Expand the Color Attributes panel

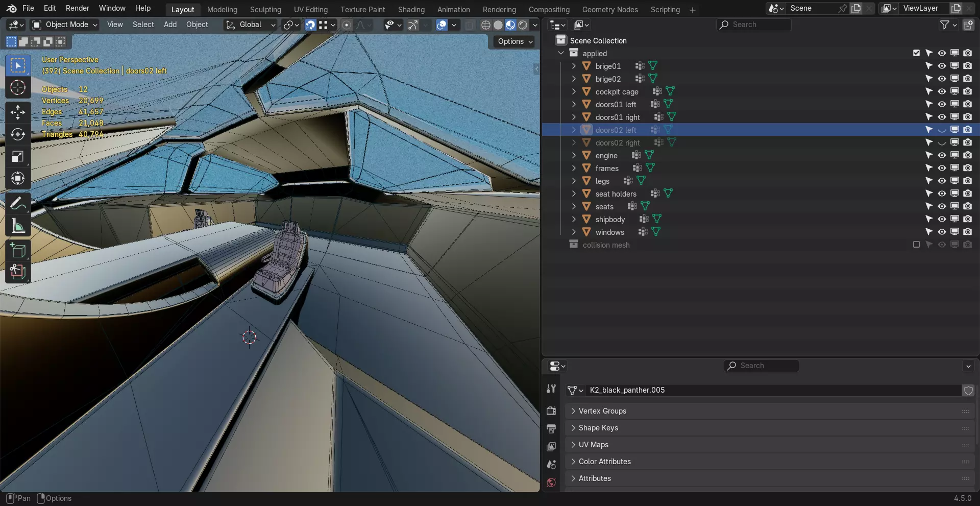[x=770, y=462]
